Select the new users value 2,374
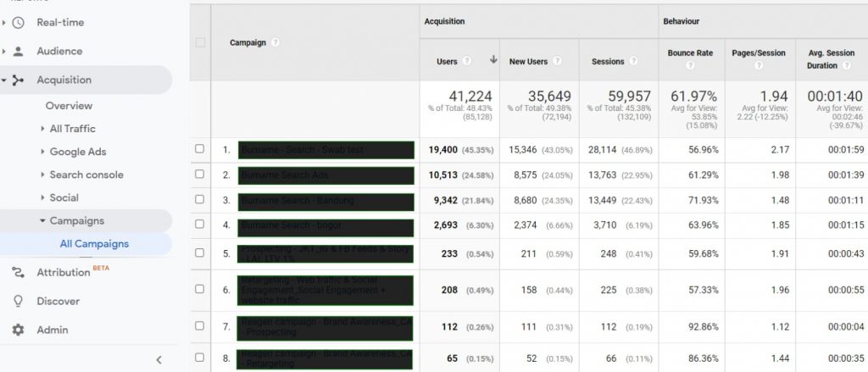This screenshot has width=868, height=372. (525, 225)
